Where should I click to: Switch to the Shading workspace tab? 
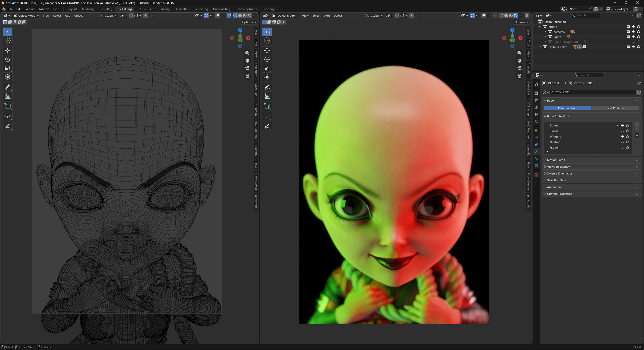[x=165, y=9]
